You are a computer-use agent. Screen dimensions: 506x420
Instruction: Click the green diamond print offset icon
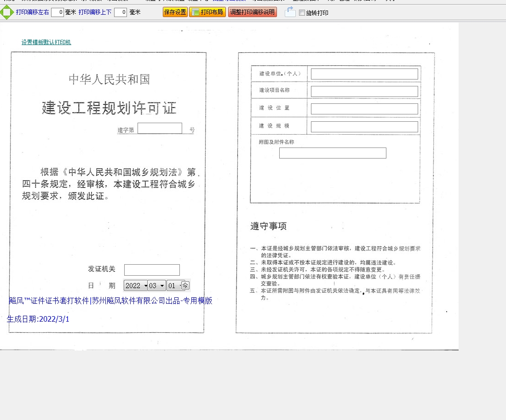coord(7,12)
